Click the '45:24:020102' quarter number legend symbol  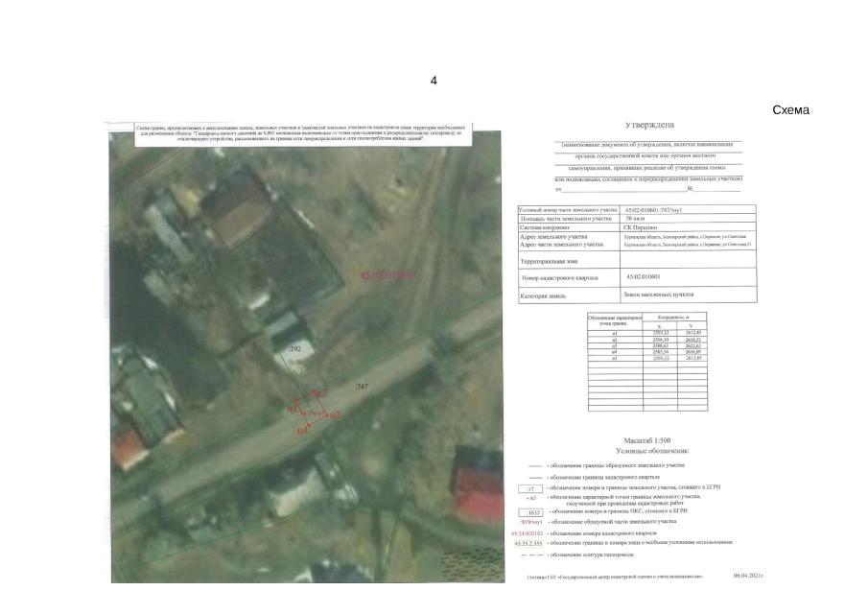[x=528, y=533]
